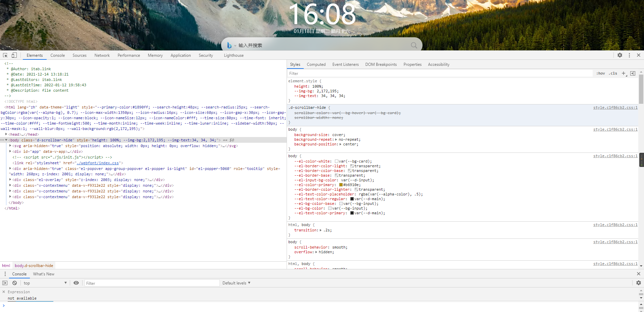
Task: Select html in the breadcrumb bar
Action: 6,266
